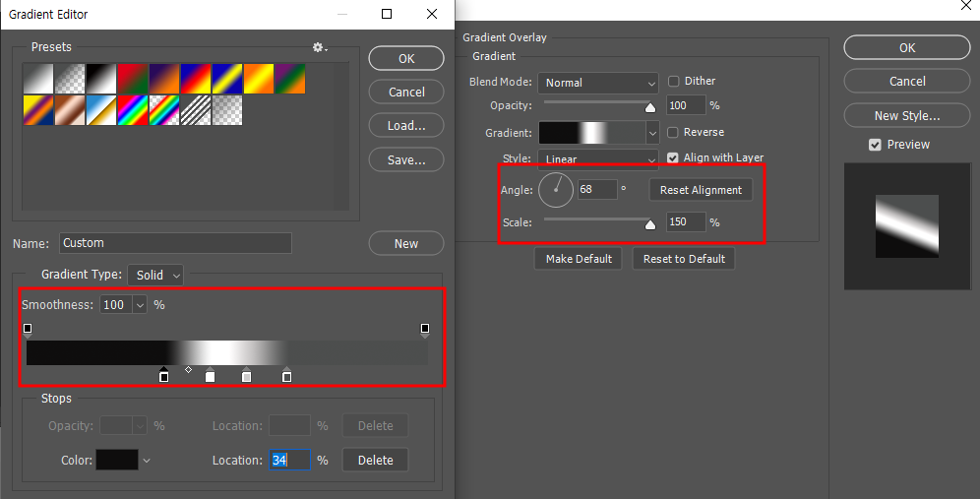The height and width of the screenshot is (499, 980).
Task: Pick the Blue, Red, Yellow gradient preset
Action: coord(196,79)
